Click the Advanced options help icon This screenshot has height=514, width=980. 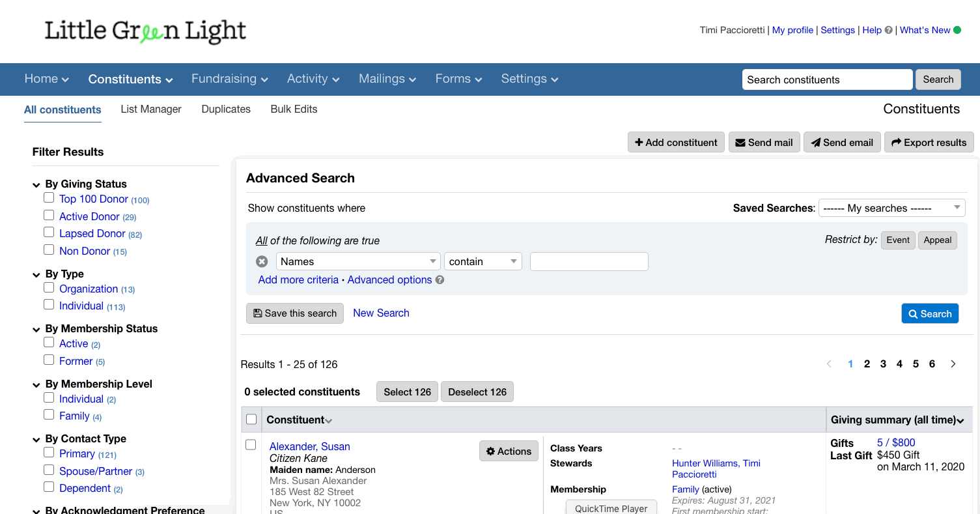point(440,280)
